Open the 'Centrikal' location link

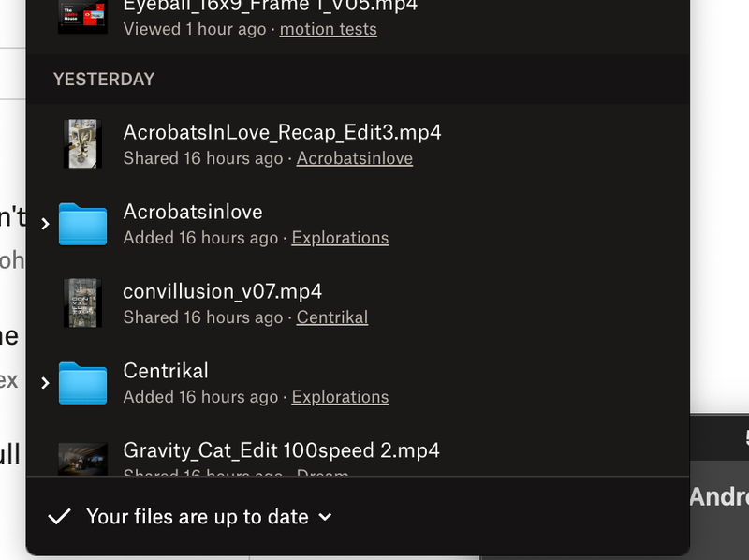[331, 317]
